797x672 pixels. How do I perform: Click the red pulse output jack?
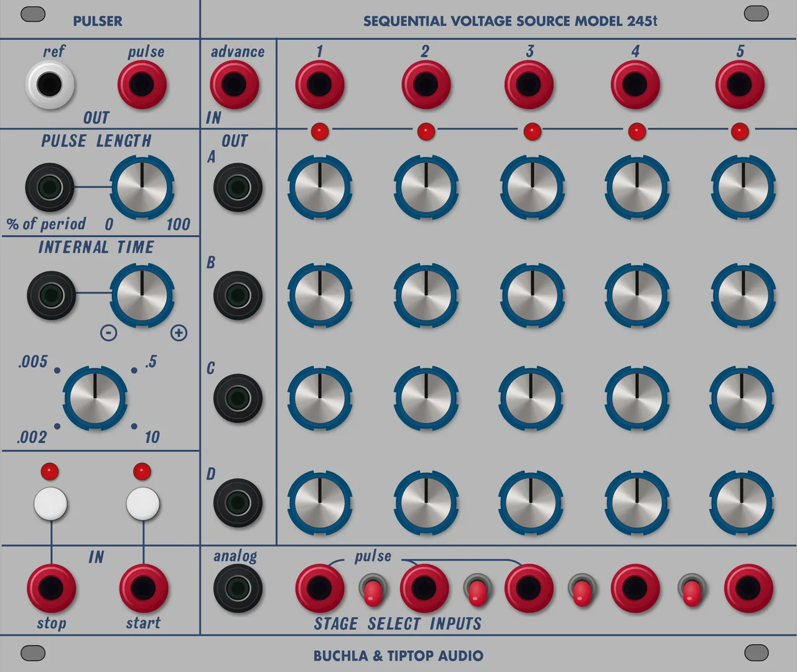tap(142, 85)
